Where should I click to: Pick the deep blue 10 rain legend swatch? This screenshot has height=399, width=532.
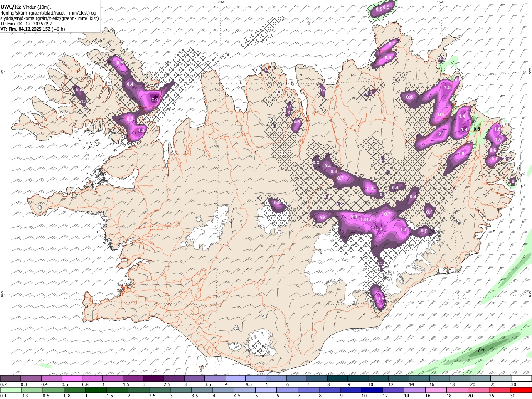click(372, 390)
